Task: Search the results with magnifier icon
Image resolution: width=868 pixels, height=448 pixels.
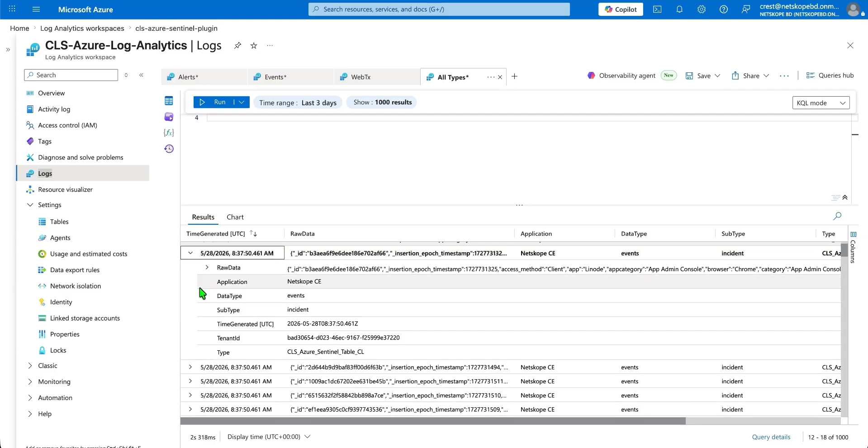Action: click(x=837, y=216)
